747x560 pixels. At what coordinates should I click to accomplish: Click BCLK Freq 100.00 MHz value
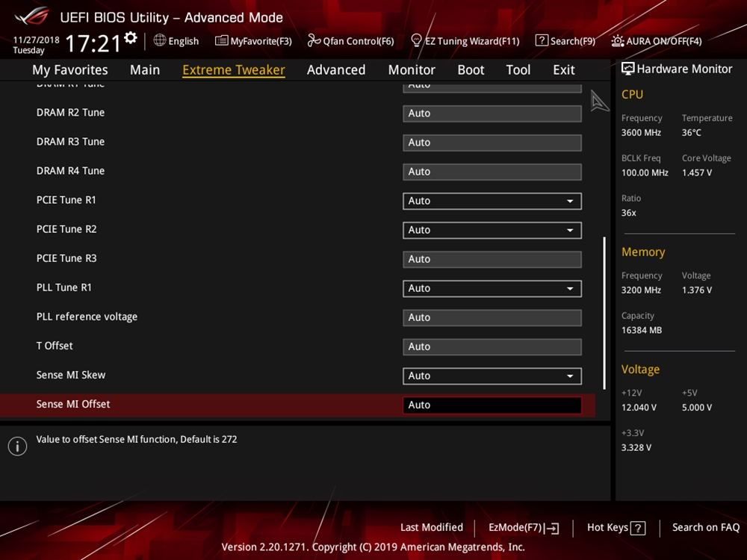[645, 172]
